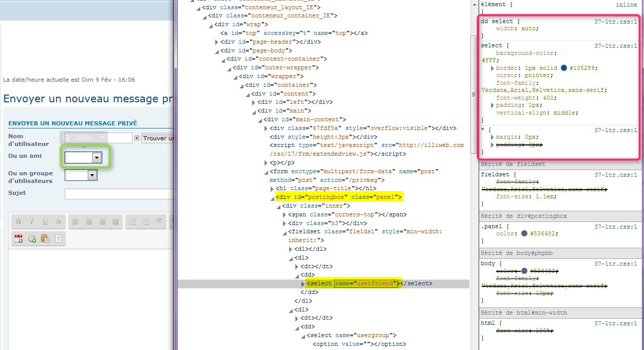Screen dimensions: 644x350
Task: Open the 'Ou un ami' dropdown
Action: coord(83,158)
